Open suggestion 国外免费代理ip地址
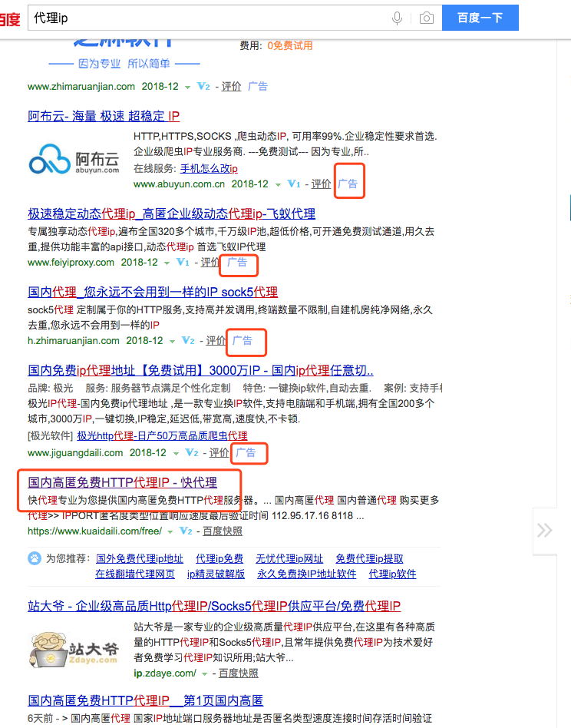This screenshot has height=728, width=571. 140,558
